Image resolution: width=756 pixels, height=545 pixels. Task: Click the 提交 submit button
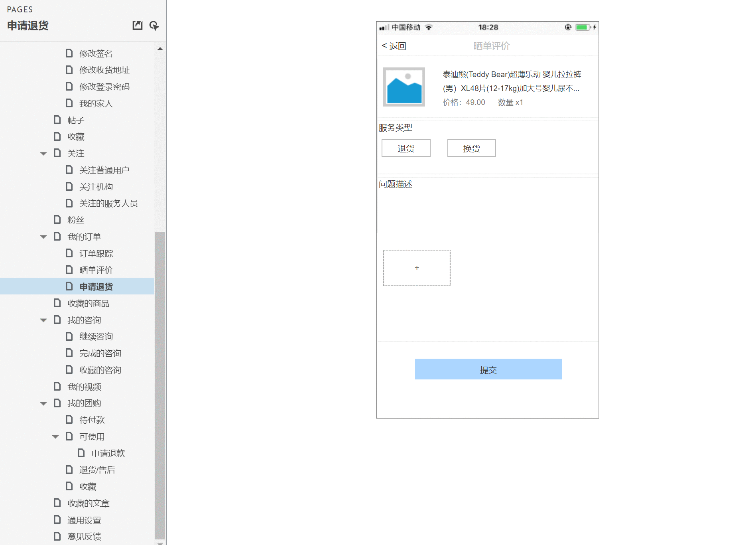(x=488, y=369)
